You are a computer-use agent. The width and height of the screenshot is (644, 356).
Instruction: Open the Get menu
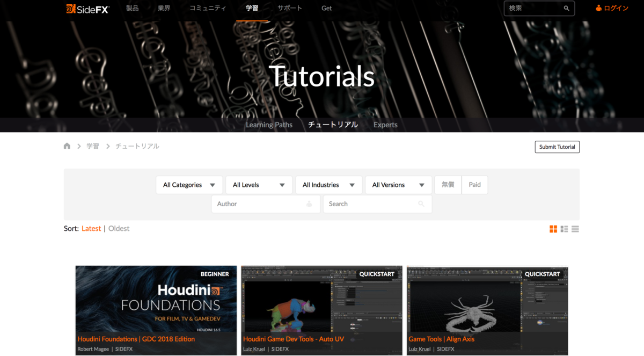tap(327, 9)
